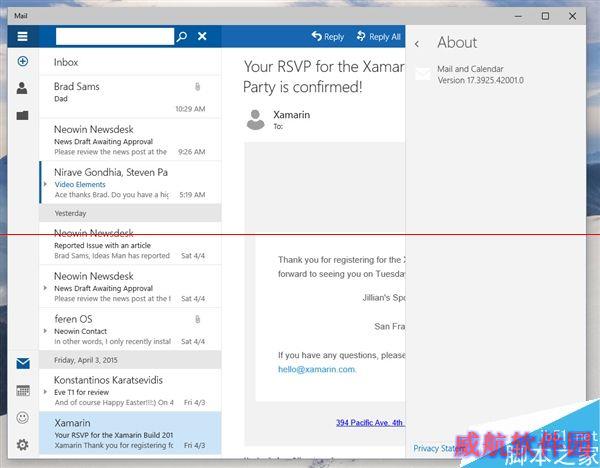Open the 394 Pacific Ave address link
Screen dimensions: 600x468
370,422
